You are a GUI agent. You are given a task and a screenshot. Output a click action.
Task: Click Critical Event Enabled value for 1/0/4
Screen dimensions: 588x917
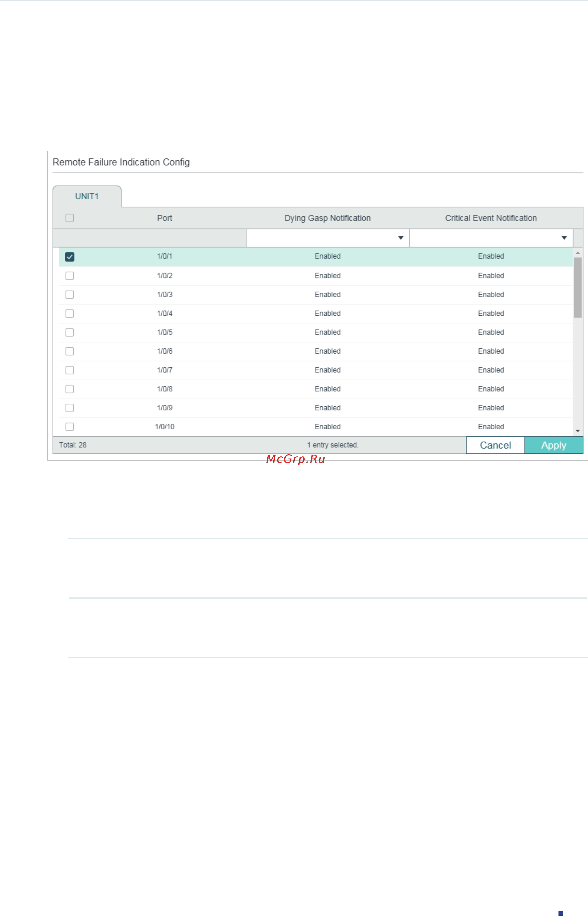point(491,314)
